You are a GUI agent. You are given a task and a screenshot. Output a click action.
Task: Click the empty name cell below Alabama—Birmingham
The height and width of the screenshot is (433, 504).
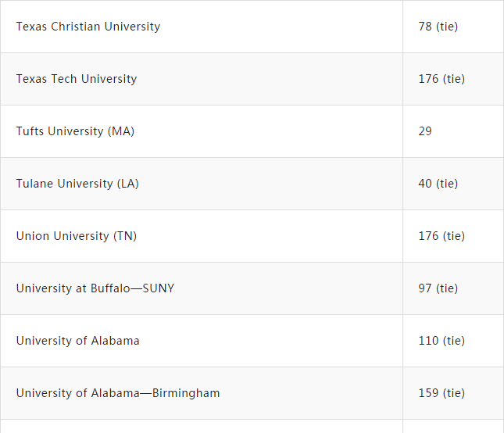pos(201,427)
